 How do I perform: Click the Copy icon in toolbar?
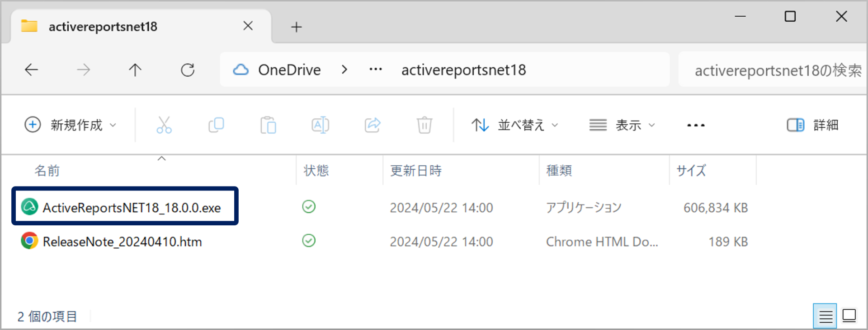coord(216,125)
